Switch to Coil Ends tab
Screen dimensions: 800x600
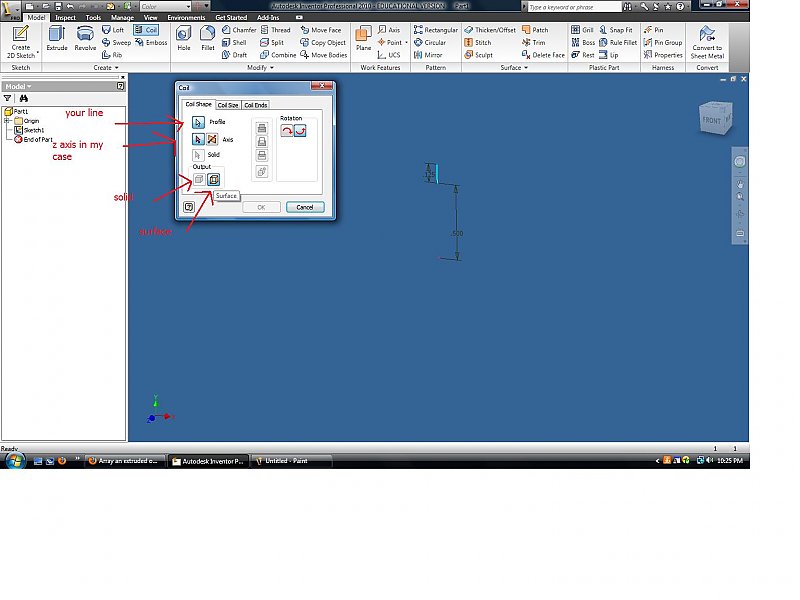click(x=256, y=105)
